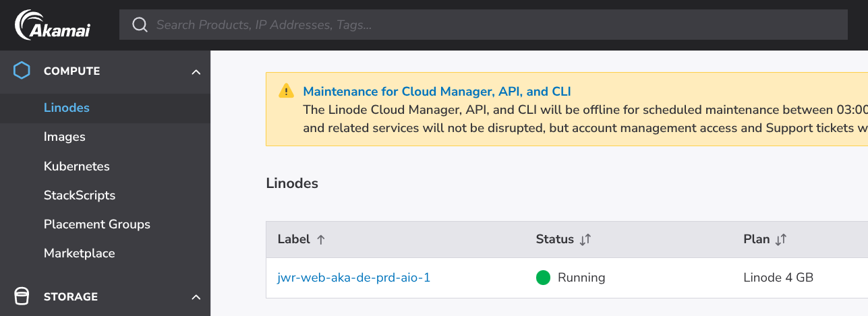Click the Akamai logo
868x316 pixels.
[53, 25]
